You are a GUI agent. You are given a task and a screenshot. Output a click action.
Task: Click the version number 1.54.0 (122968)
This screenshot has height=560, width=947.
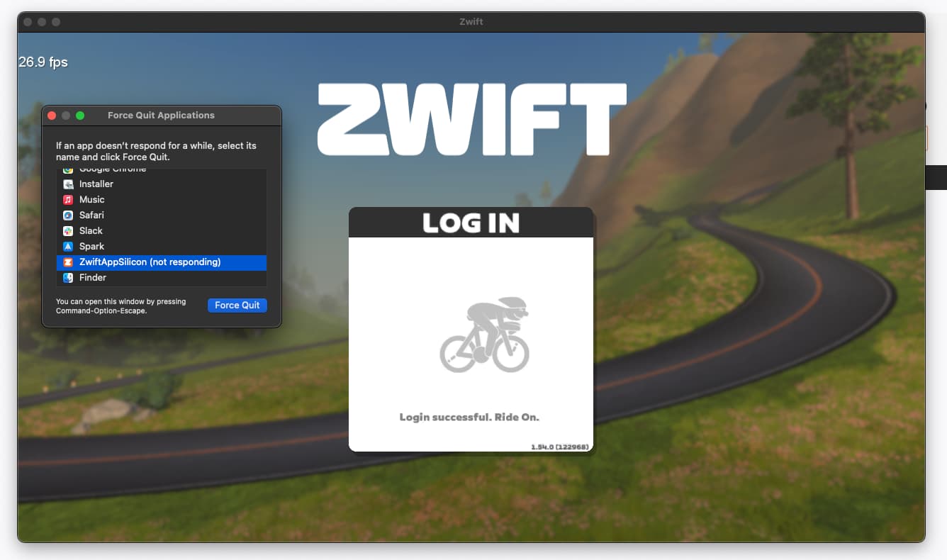coord(561,447)
